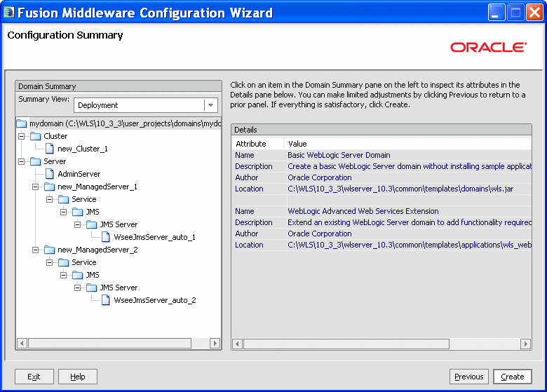Collapse the Server tree node

pyautogui.click(x=22, y=161)
